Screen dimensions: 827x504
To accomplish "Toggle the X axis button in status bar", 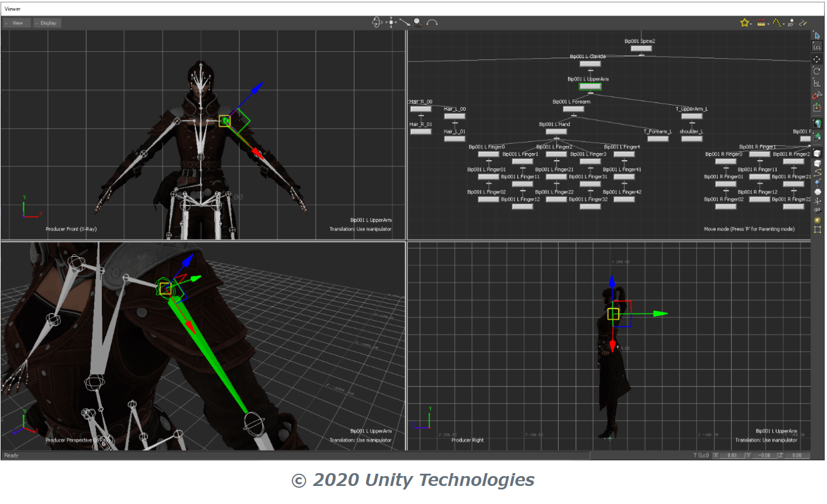I will pyautogui.click(x=716, y=455).
